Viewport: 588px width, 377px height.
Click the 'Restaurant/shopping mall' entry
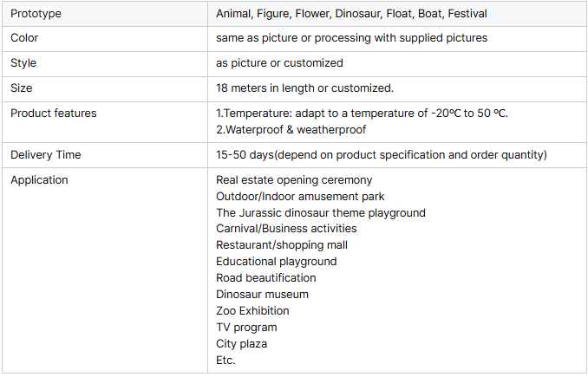click(x=282, y=245)
